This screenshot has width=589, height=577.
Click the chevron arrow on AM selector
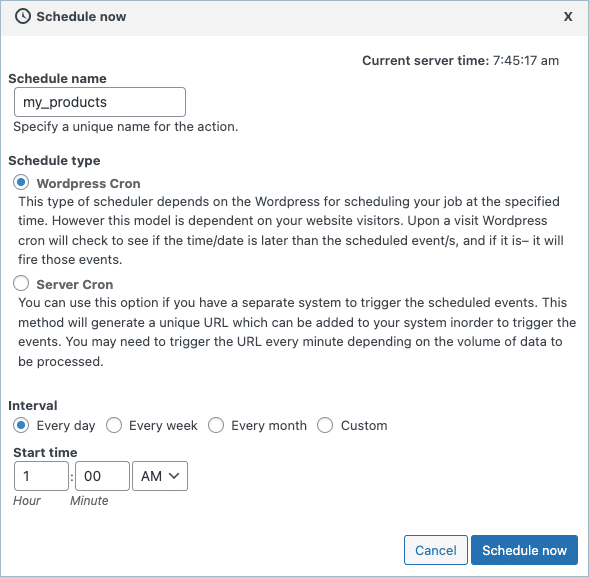[x=174, y=476]
